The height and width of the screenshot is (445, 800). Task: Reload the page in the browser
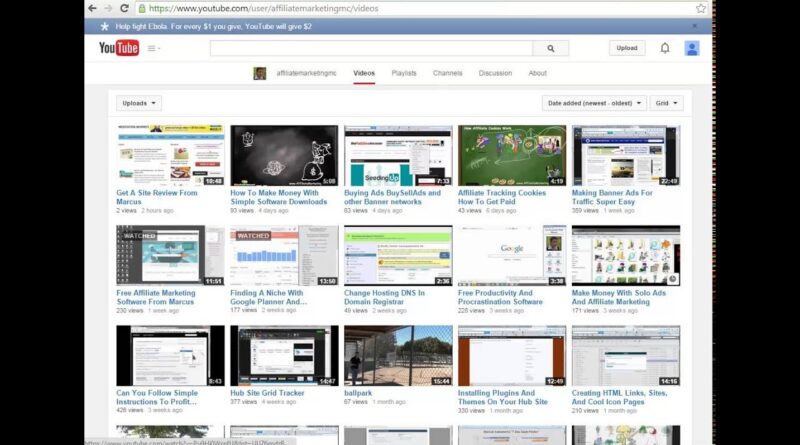click(124, 8)
